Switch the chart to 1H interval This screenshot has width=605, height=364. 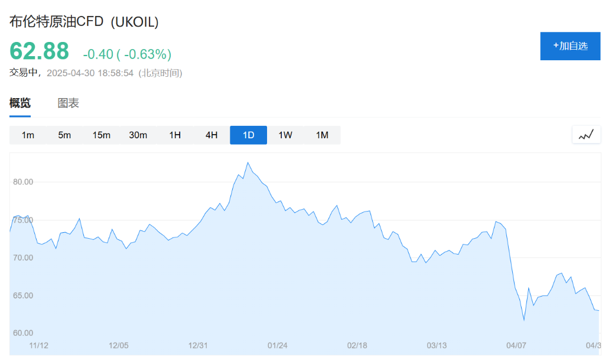tap(175, 135)
